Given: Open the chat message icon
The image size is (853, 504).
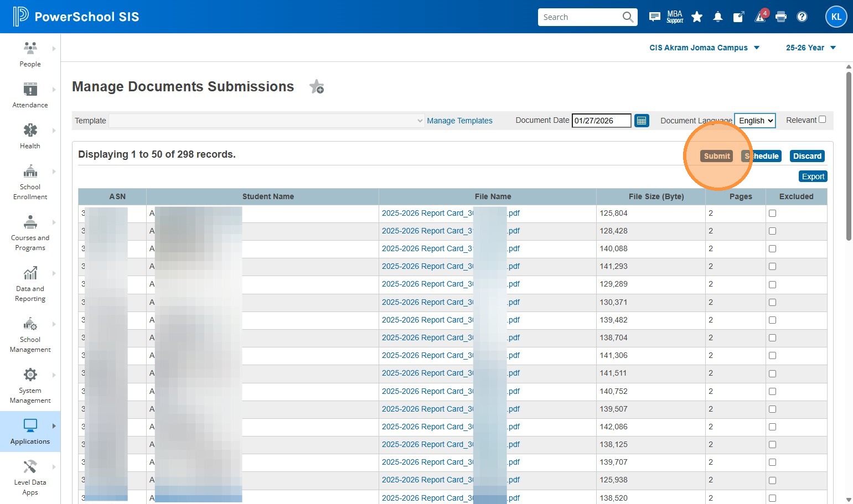Looking at the screenshot, I should (x=654, y=17).
